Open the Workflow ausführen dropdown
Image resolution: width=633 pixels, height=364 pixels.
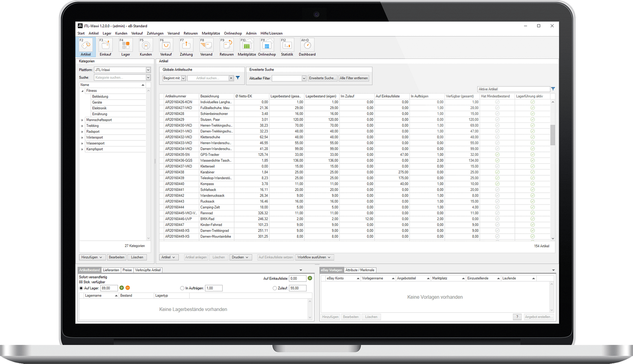click(315, 257)
